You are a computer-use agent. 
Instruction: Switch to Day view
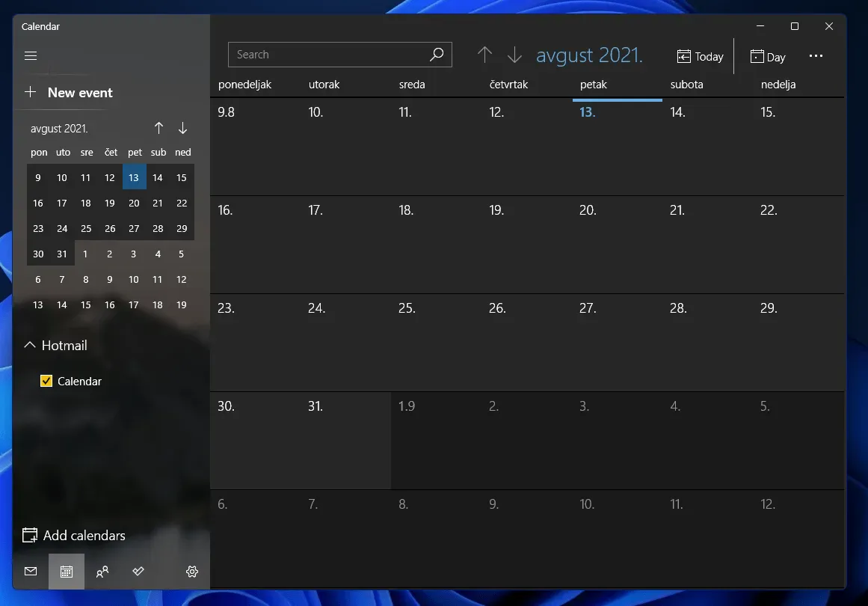point(768,57)
